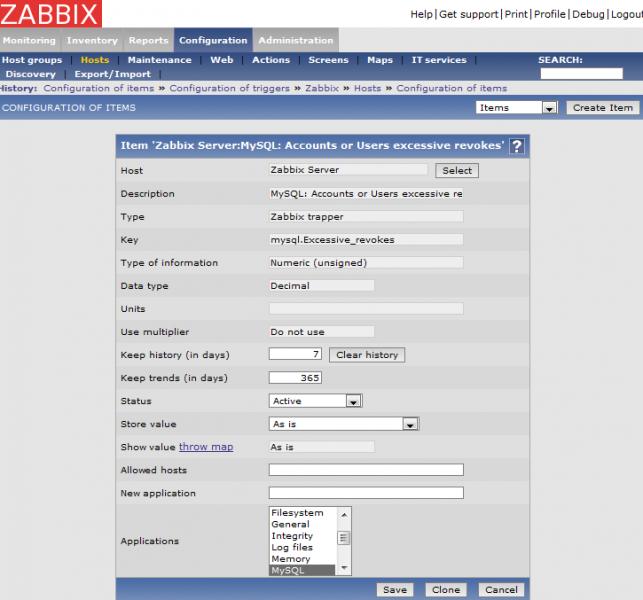Viewport: 643px width, 600px height.
Task: Open the Items dropdown at top right
Action: (549, 108)
